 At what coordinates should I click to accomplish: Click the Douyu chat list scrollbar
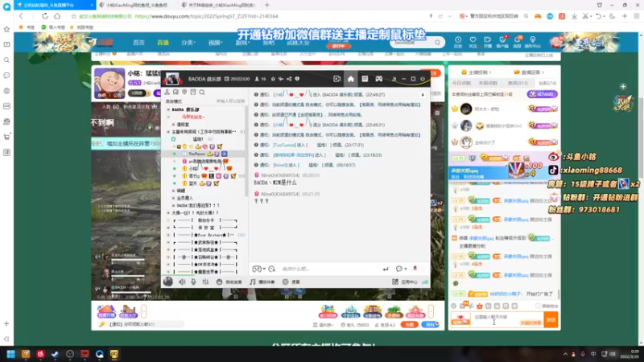559,294
